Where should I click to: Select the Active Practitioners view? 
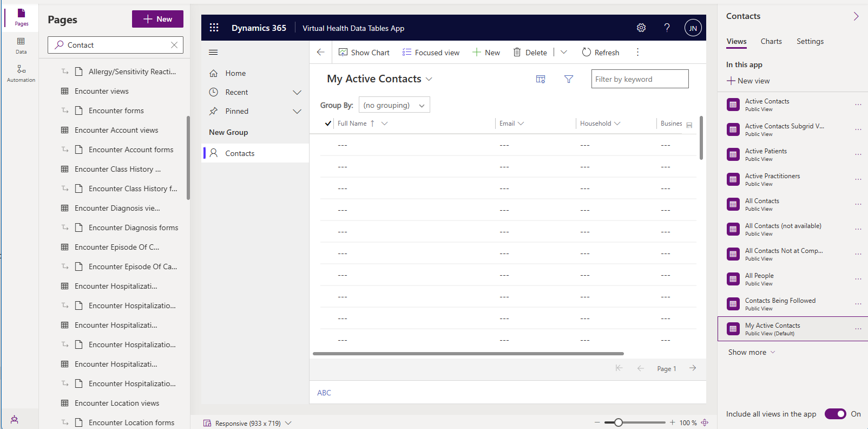[x=793, y=179]
